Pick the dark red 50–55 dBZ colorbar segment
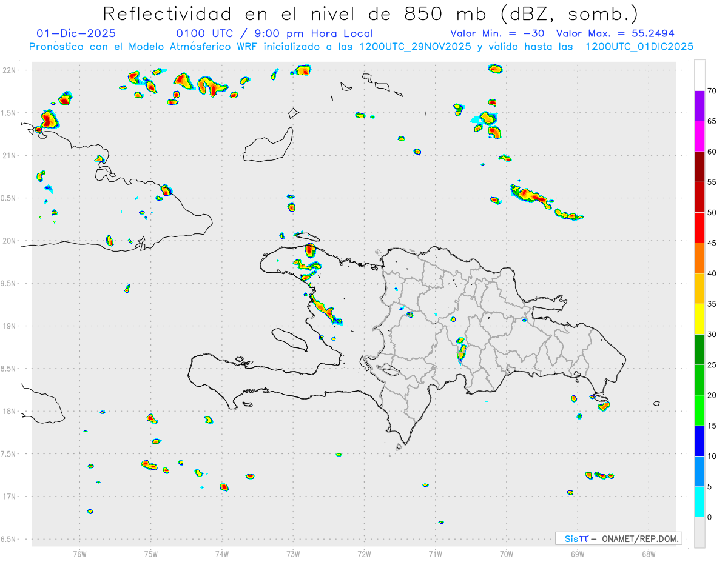 tap(699, 197)
